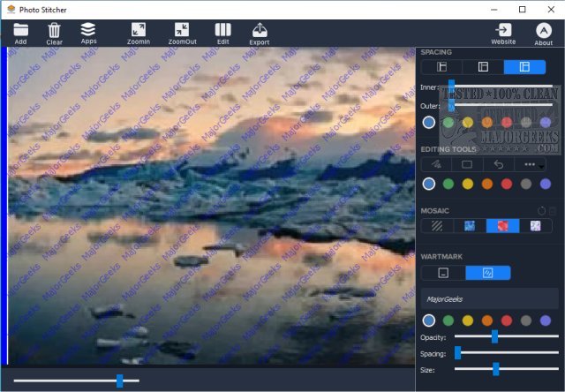Pick red watermark color swatch
Viewport: 565px width, 392px height.
click(507, 320)
